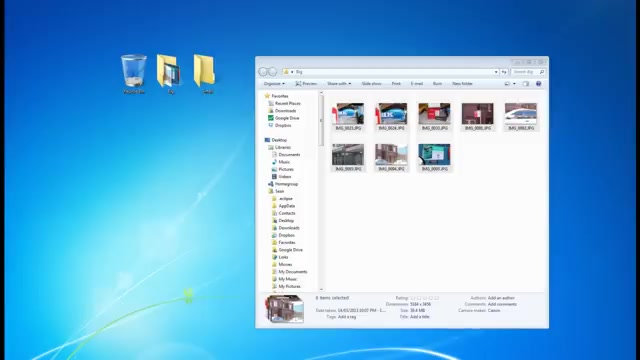The width and height of the screenshot is (640, 360).
Task: Toggle the preview pane icon in toolbar
Action: pos(526,84)
